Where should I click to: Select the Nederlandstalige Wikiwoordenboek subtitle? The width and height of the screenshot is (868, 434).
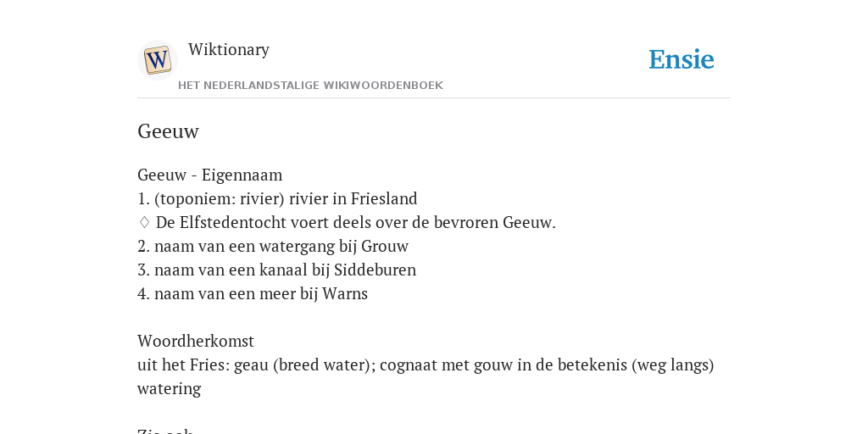[310, 86]
